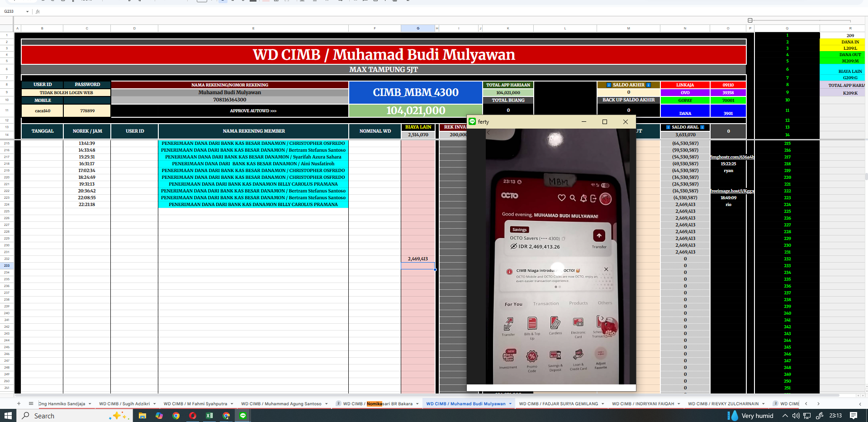Image resolution: width=868 pixels, height=422 pixels.
Task: Tap the Bills & Top Up icon in photo
Action: [x=532, y=323]
